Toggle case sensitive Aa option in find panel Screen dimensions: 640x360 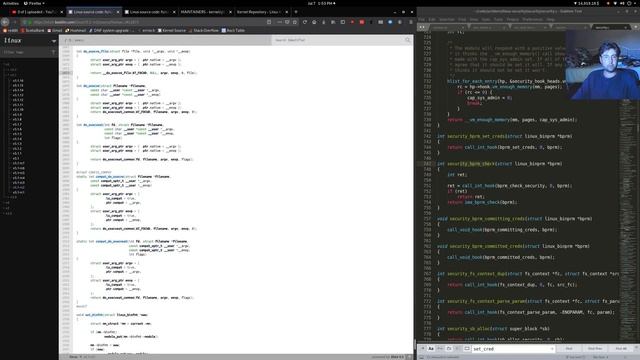[431, 349]
